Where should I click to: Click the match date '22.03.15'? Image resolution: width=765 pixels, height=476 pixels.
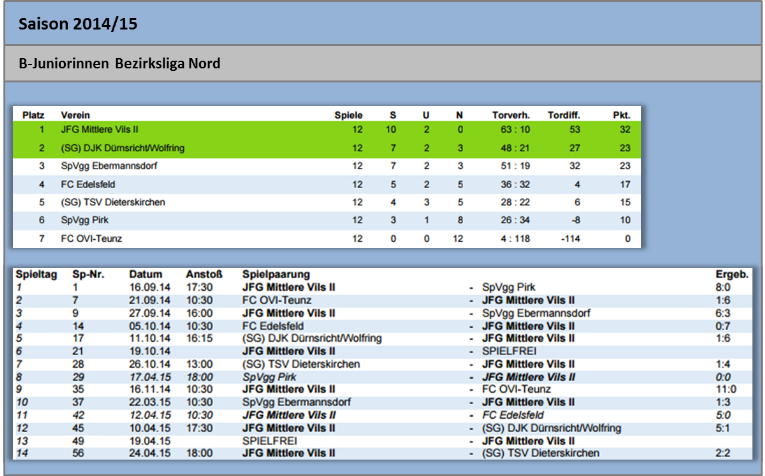tap(150, 402)
